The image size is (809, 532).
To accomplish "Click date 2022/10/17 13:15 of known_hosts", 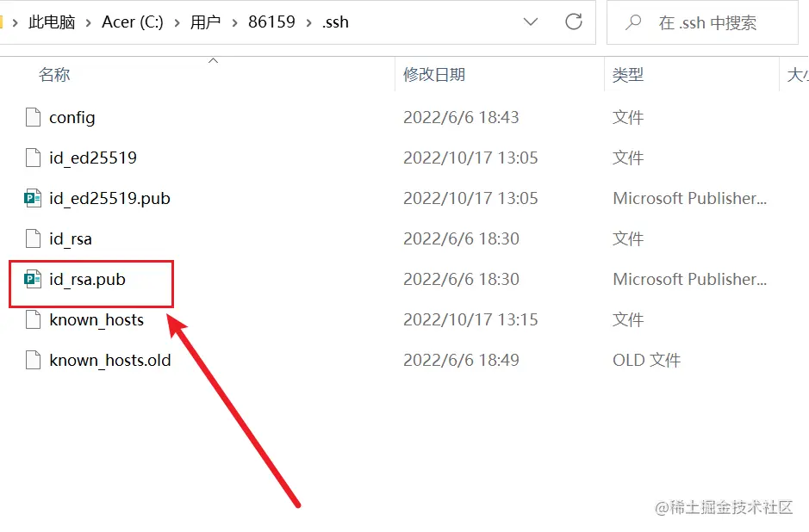I will tap(470, 319).
